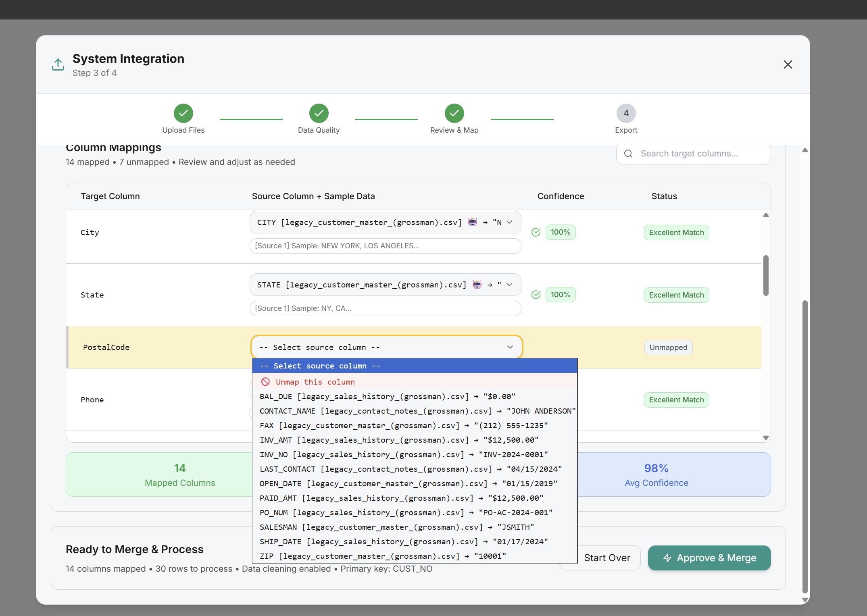Click the step 4 Export circle
The image size is (867, 616).
coord(626,113)
